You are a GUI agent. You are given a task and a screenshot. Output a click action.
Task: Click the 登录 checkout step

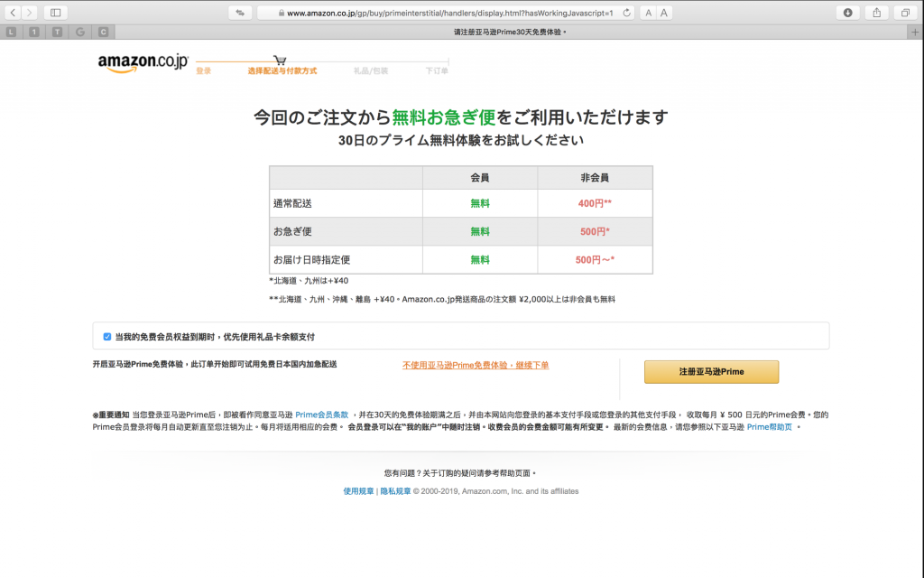point(203,70)
